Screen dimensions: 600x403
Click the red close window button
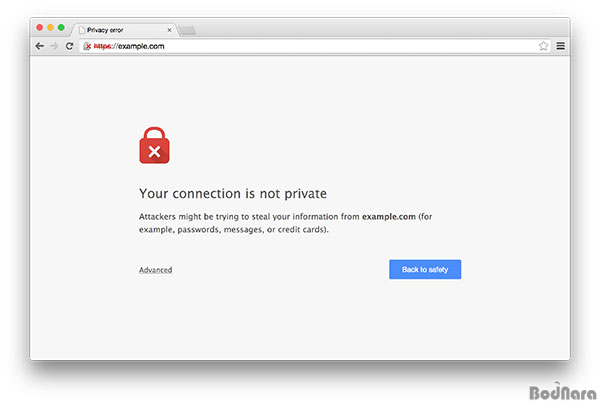39,28
